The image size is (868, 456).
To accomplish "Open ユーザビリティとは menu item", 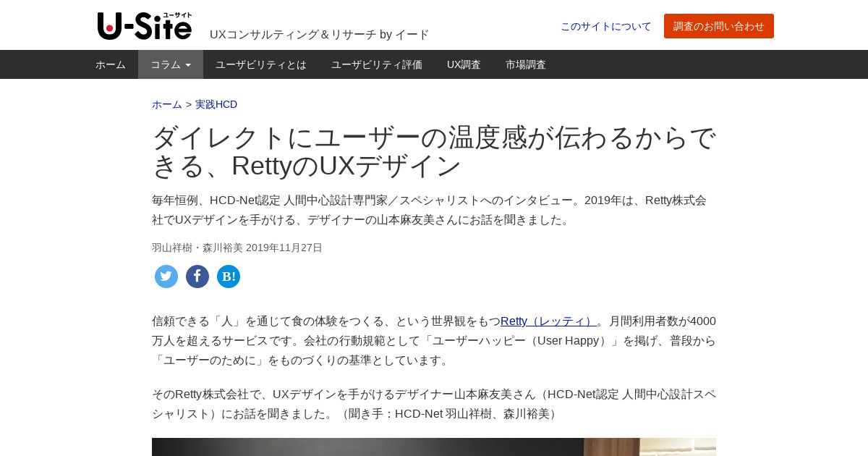I will pos(261,64).
